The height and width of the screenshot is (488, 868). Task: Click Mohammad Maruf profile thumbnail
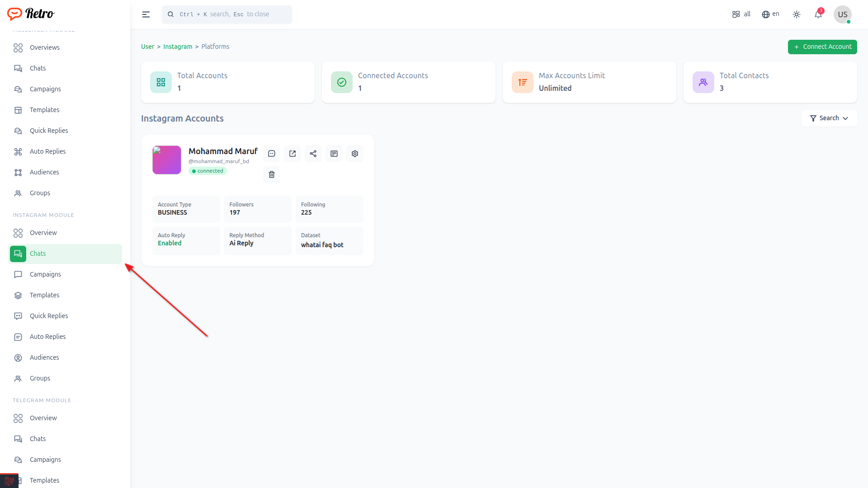[167, 160]
